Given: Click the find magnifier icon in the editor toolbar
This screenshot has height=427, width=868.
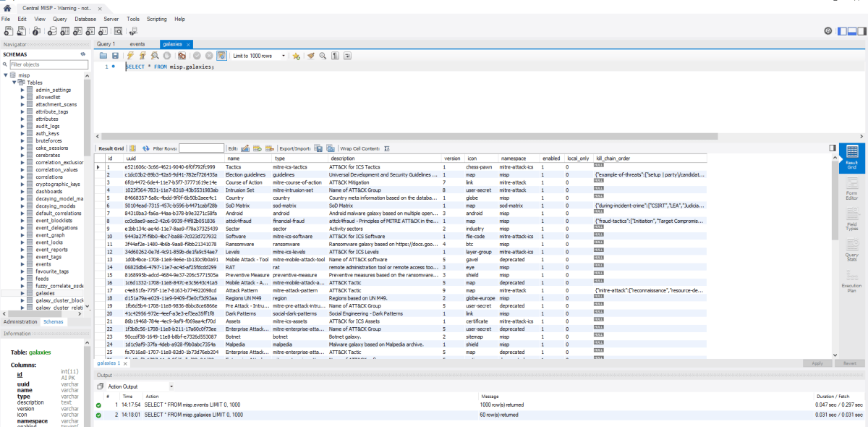Looking at the screenshot, I should point(323,56).
